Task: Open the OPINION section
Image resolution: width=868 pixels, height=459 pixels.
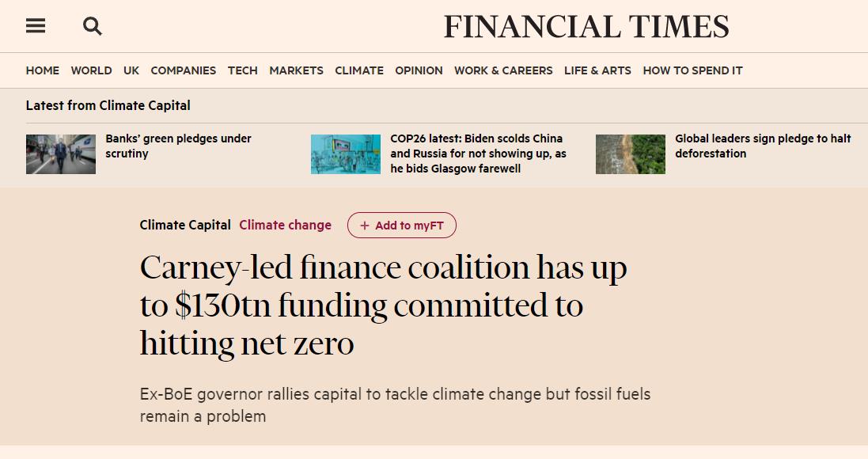Action: tap(419, 70)
